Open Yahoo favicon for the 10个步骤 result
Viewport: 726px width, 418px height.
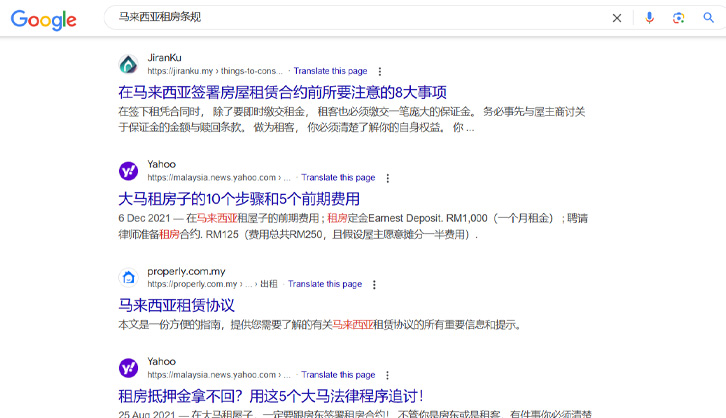128,171
